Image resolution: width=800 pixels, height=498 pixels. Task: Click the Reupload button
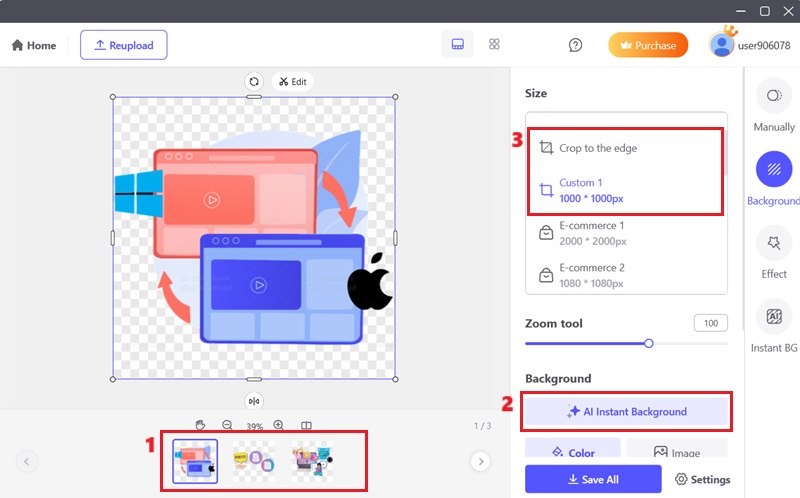(x=123, y=45)
